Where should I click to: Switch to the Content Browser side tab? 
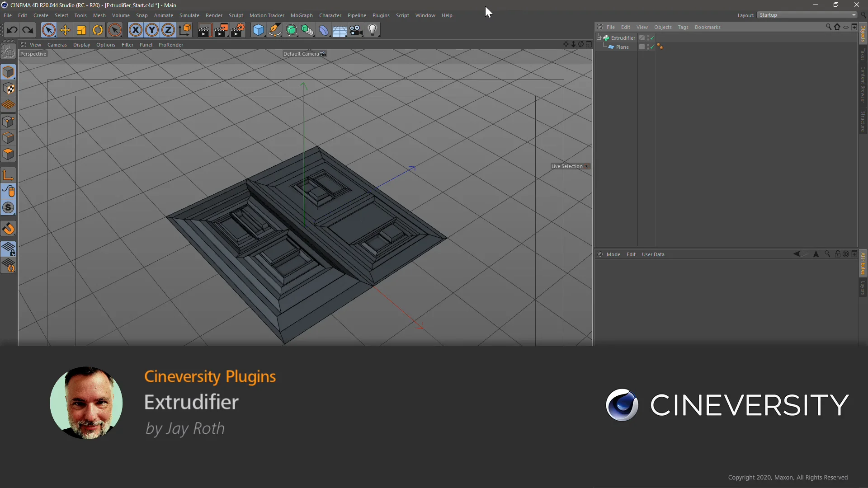pos(863,84)
